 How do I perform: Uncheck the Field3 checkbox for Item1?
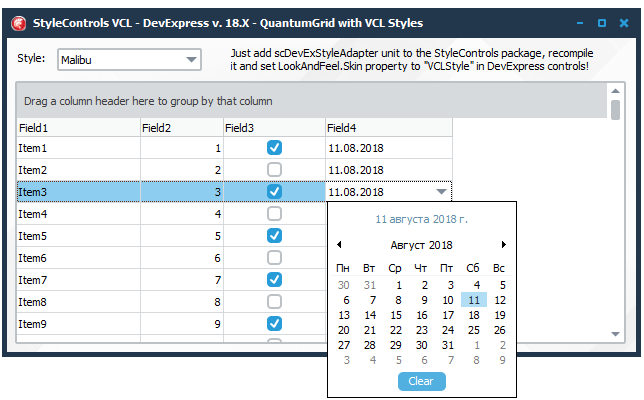[274, 148]
